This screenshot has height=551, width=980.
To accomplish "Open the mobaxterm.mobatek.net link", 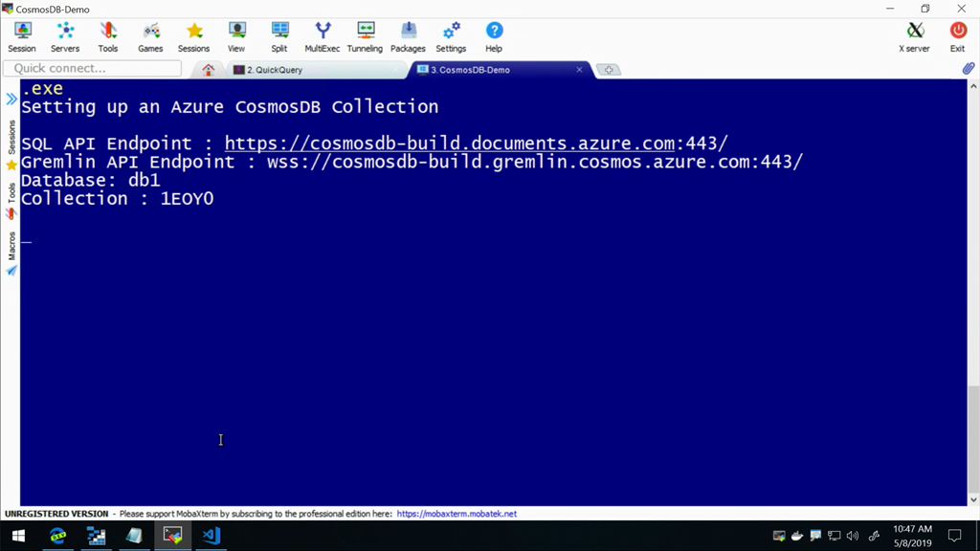I will pos(457,514).
